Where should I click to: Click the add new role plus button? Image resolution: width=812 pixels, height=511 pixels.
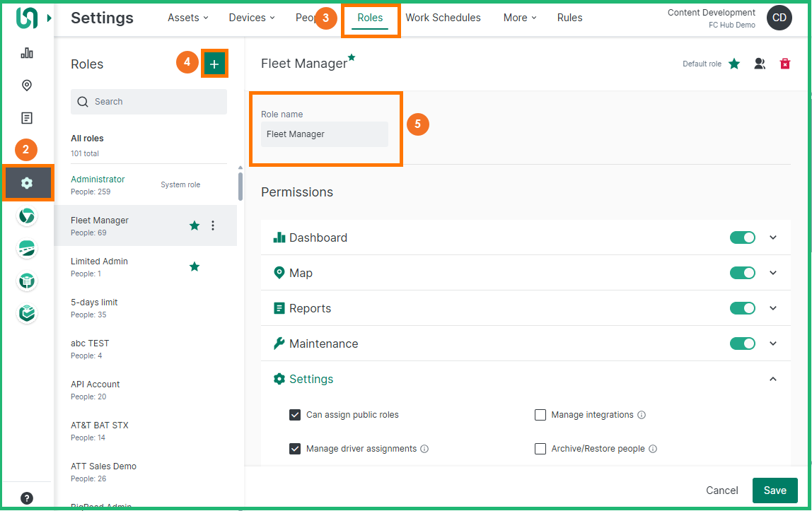pyautogui.click(x=214, y=64)
